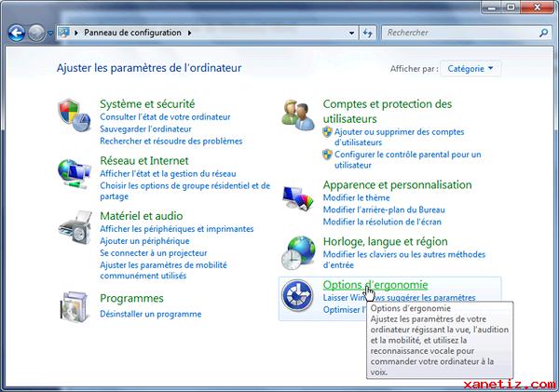Screen dimensions: 559x392
Task: Click the Options d'ergonomie blue circle icon
Action: (297, 295)
